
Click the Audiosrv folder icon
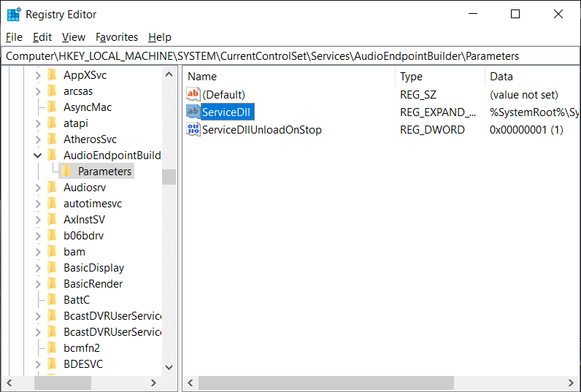pos(53,187)
